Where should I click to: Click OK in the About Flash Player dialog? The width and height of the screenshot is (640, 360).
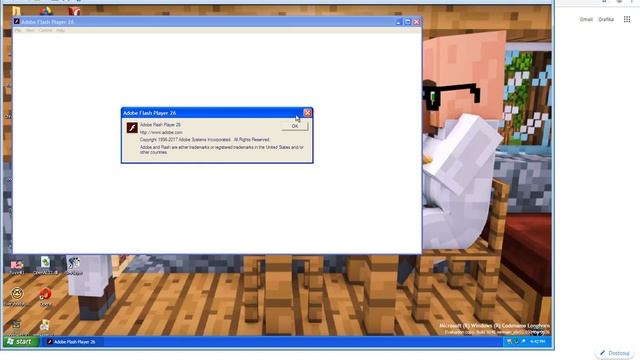point(295,127)
